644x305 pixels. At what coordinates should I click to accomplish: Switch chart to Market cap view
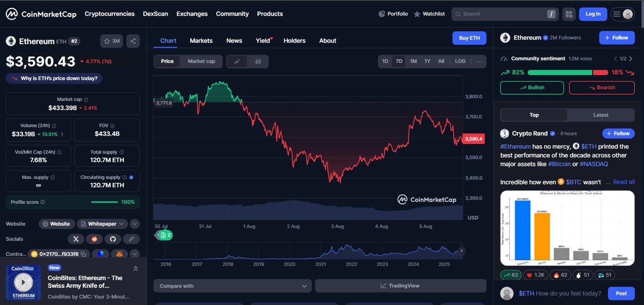coord(201,61)
